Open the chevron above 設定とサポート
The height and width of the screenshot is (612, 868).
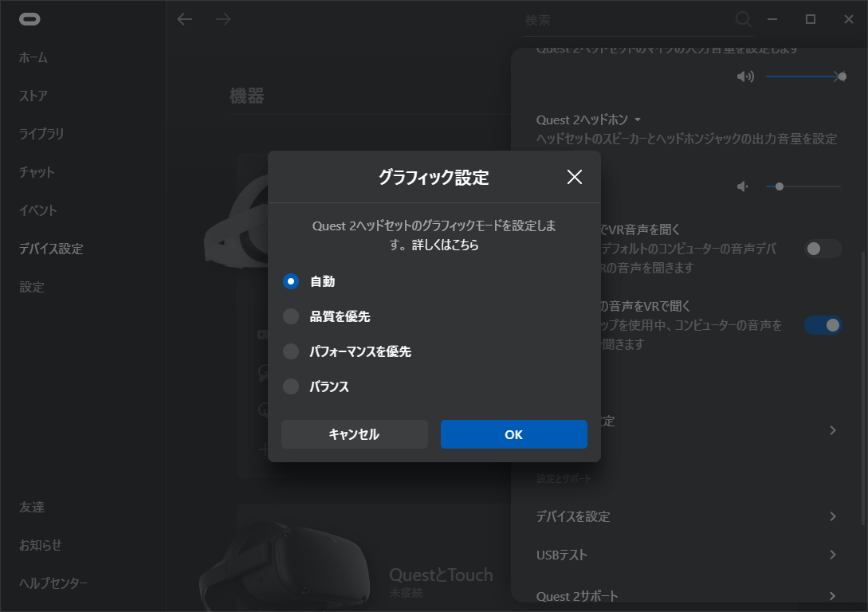click(833, 430)
